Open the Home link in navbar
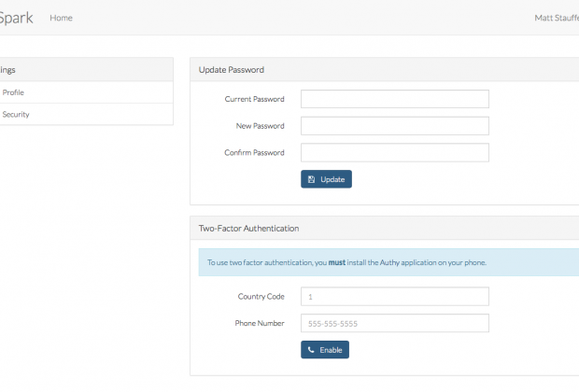The width and height of the screenshot is (579, 392). [62, 18]
